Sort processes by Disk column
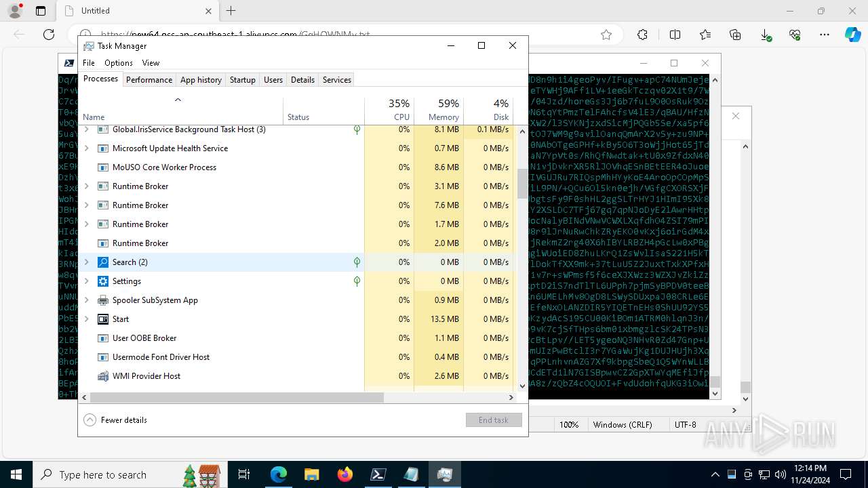Image resolution: width=868 pixels, height=488 pixels. pos(488,110)
